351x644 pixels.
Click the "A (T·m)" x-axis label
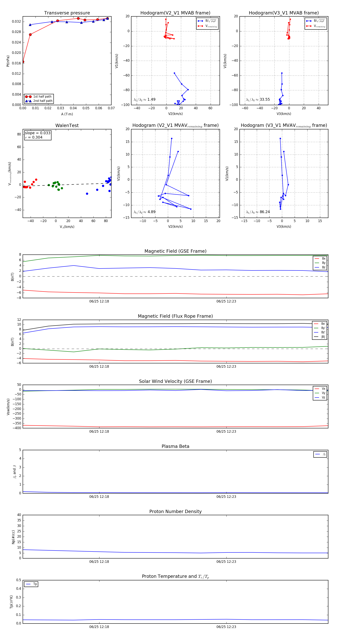pyautogui.click(x=67, y=114)
